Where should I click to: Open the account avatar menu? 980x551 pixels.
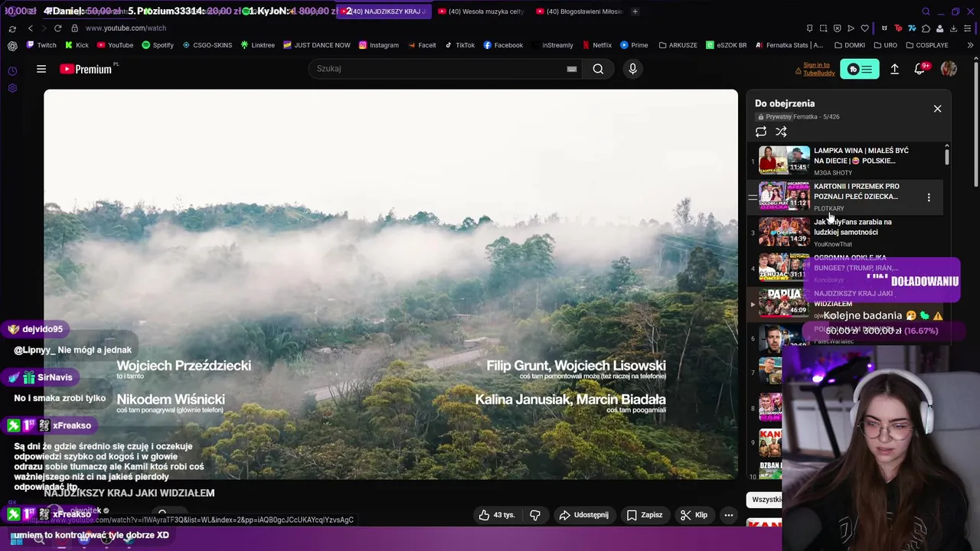[x=949, y=69]
